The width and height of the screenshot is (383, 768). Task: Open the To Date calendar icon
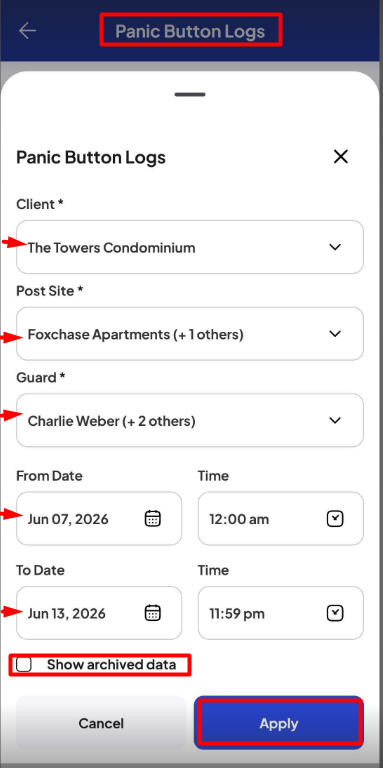coord(153,613)
